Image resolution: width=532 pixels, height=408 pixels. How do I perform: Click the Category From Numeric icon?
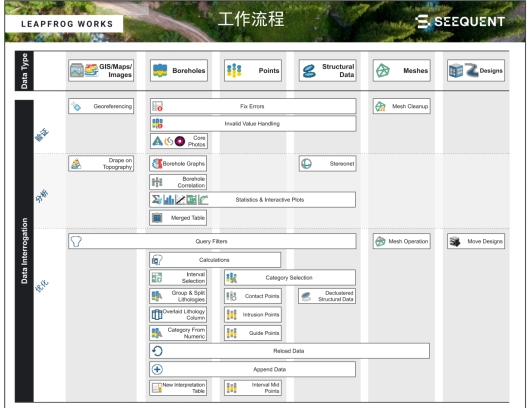157,333
